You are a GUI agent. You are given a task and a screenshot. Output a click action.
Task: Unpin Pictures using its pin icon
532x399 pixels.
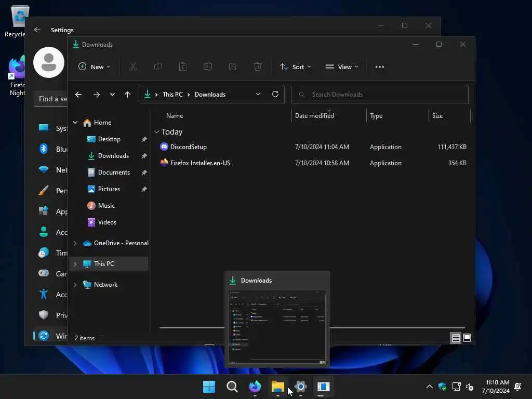tap(144, 189)
